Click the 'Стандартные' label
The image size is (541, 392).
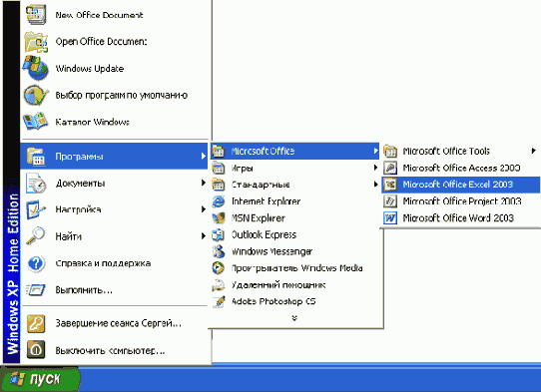click(261, 185)
